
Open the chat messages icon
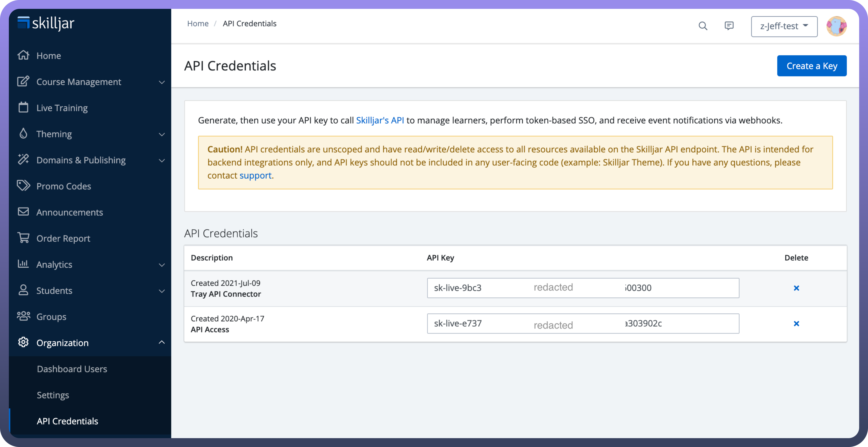[729, 26]
